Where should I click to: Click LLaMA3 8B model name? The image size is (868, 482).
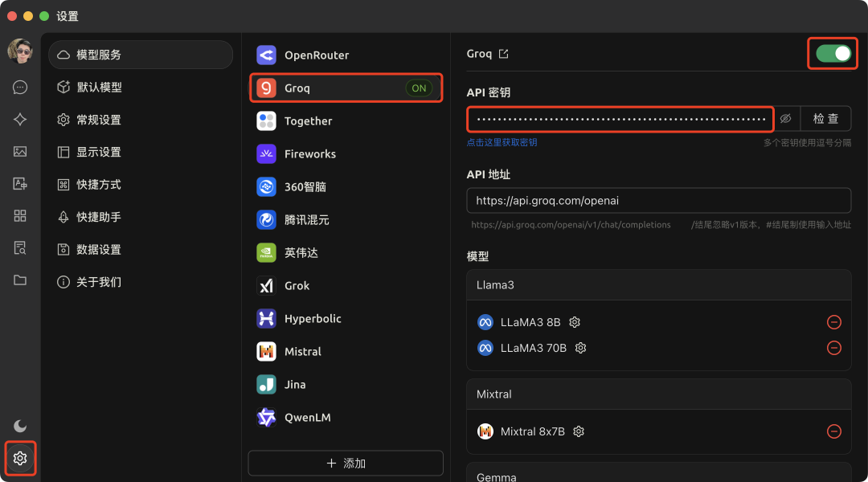pos(530,322)
